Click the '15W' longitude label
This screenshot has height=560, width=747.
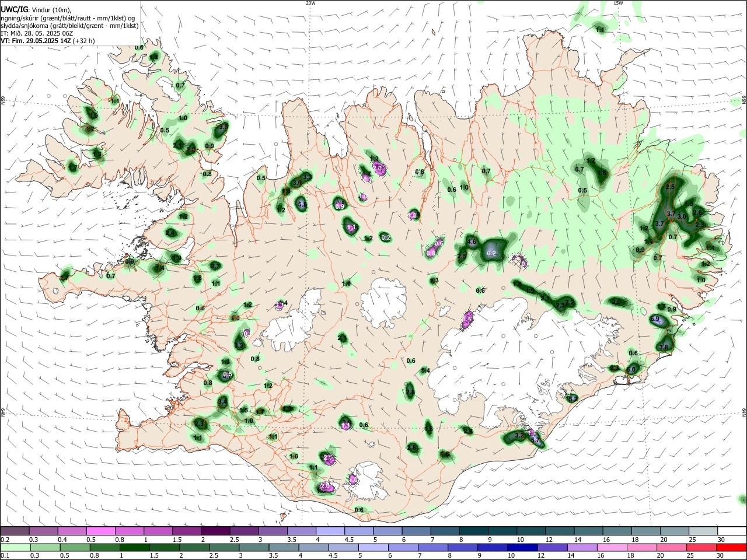[618, 3]
